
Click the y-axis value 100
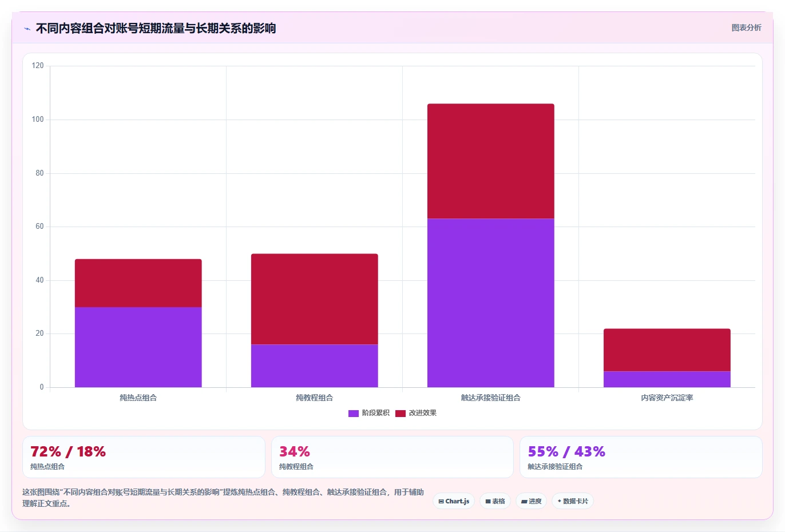38,120
